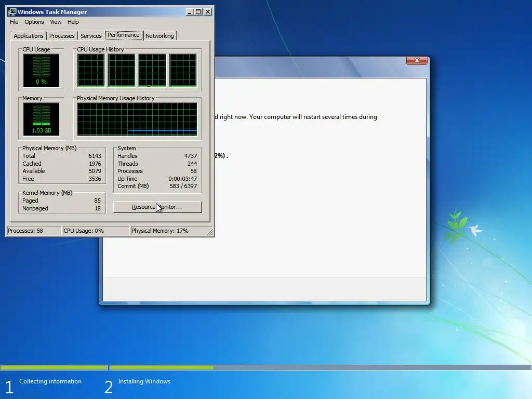
Task: Open the Options menu in Task Manager
Action: click(x=34, y=22)
